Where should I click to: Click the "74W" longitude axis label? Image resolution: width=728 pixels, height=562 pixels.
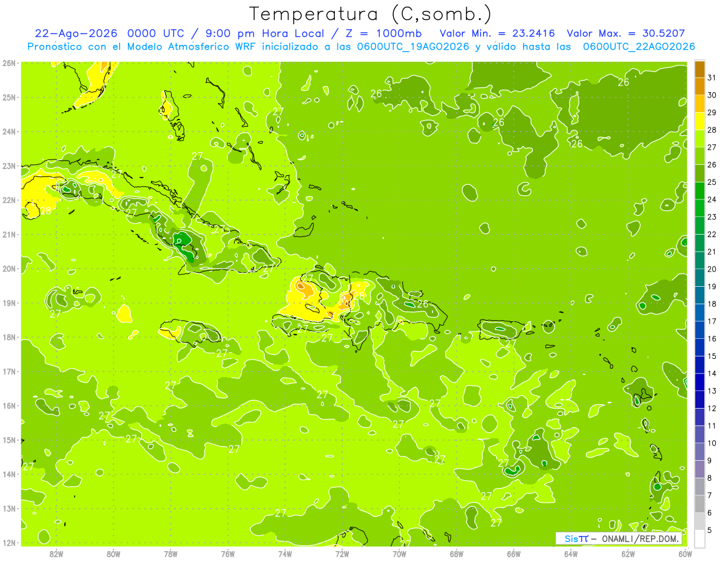(285, 554)
